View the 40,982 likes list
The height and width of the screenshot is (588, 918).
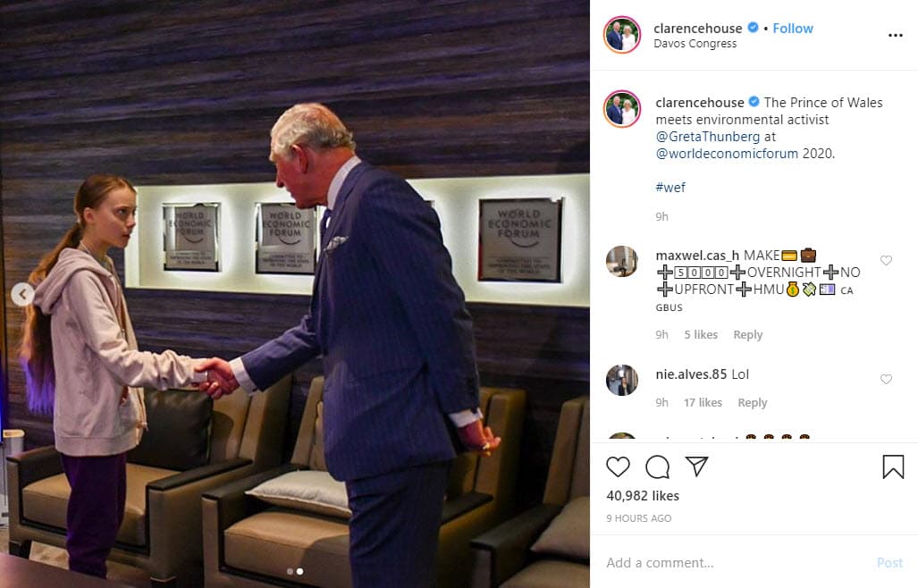tap(643, 496)
